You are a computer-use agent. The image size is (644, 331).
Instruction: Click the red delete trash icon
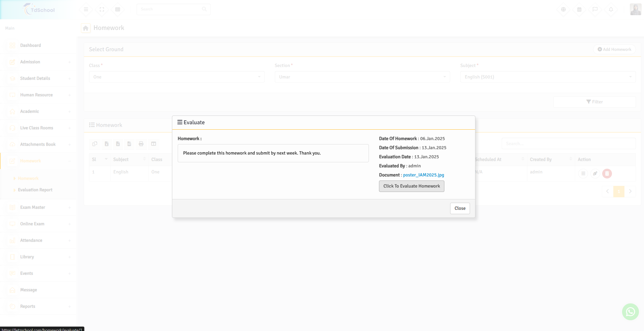(607, 173)
